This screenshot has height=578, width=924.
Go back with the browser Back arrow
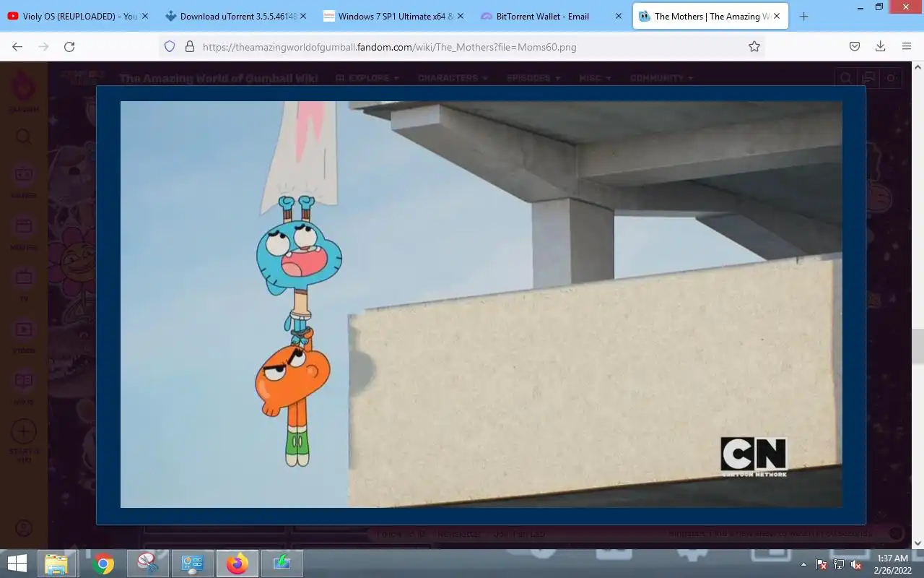pos(17,46)
